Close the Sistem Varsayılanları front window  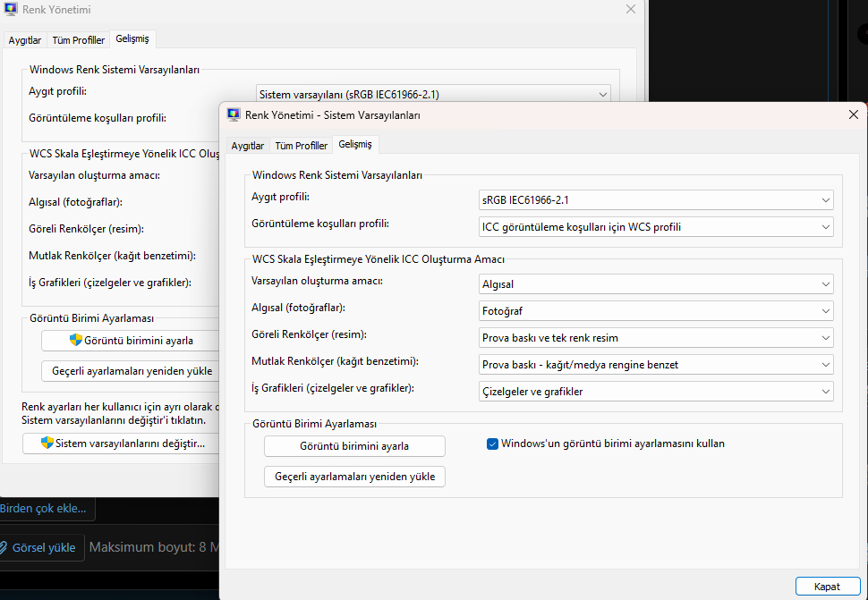pyautogui.click(x=854, y=114)
